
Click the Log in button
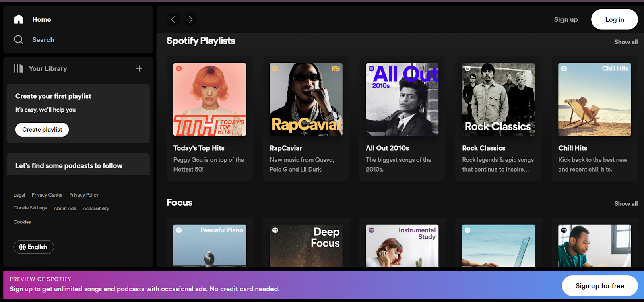tap(615, 19)
